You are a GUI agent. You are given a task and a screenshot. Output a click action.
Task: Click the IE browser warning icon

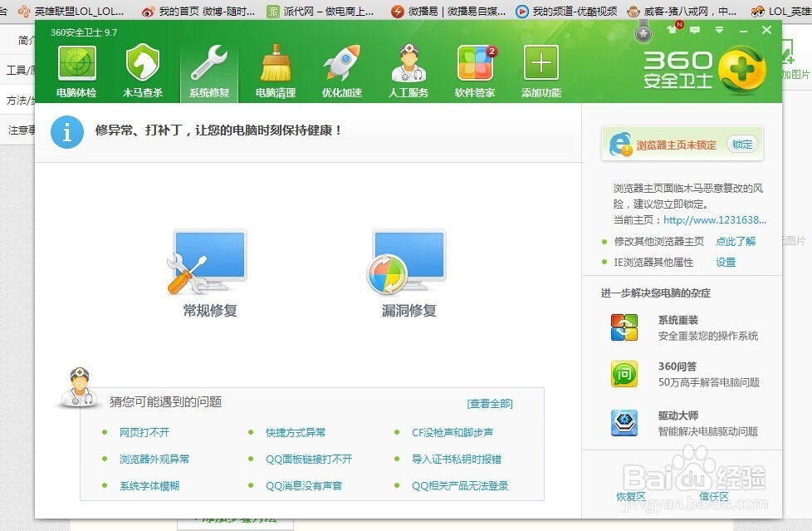(620, 144)
